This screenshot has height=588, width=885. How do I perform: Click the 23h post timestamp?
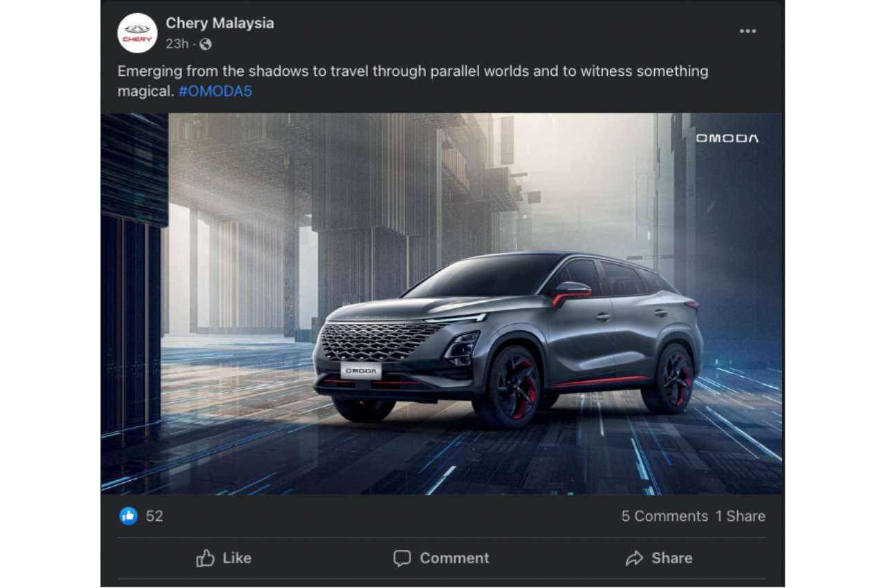pos(177,44)
